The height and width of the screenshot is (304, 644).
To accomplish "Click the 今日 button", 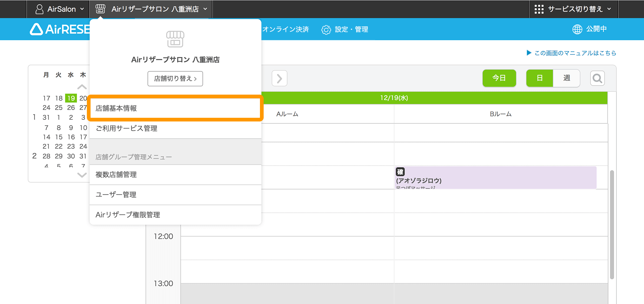I will coord(499,78).
